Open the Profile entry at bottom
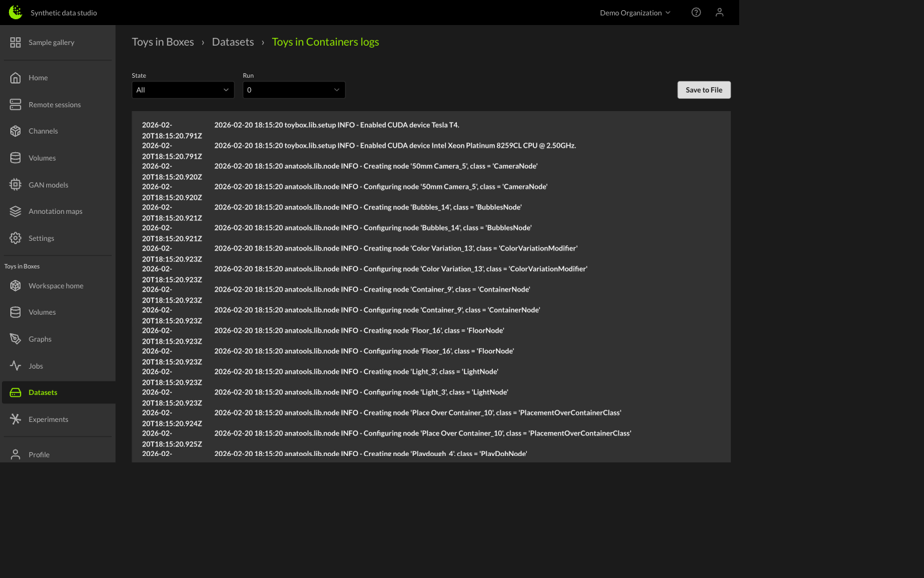The height and width of the screenshot is (578, 924). tap(39, 454)
